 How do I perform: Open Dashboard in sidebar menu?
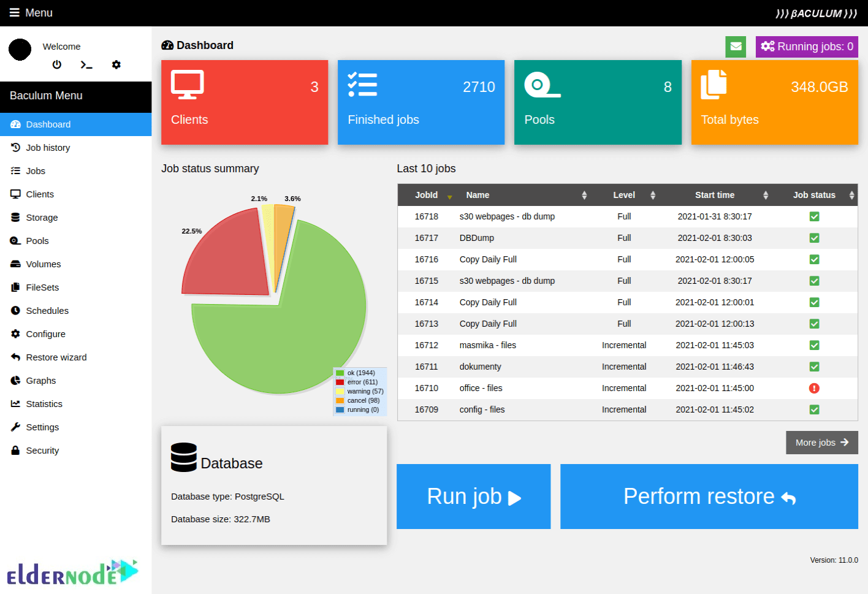coord(75,124)
